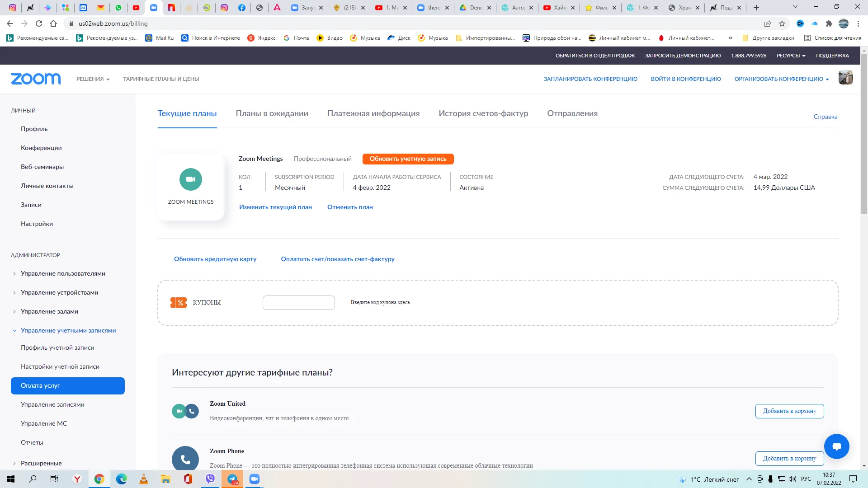Bookmark page with star icon
This screenshot has width=868, height=488.
pyautogui.click(x=782, y=23)
